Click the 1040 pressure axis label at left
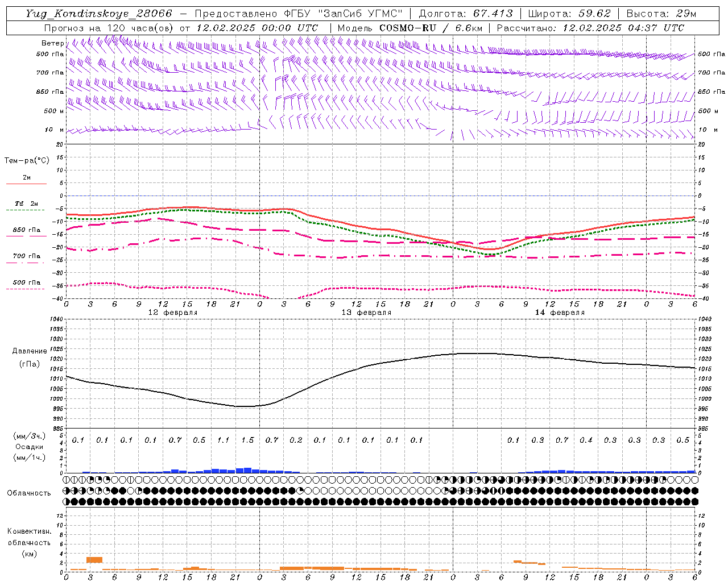Viewport: 728px width, 582px height. click(x=56, y=319)
